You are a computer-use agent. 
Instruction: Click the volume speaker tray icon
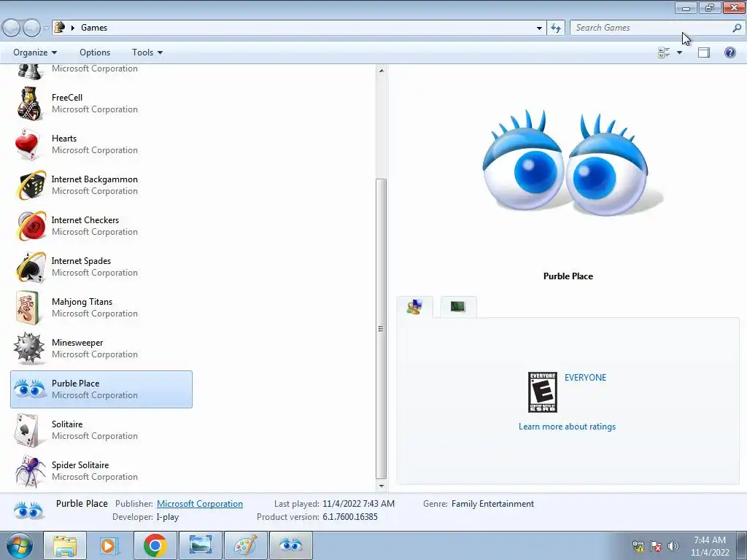click(x=673, y=545)
